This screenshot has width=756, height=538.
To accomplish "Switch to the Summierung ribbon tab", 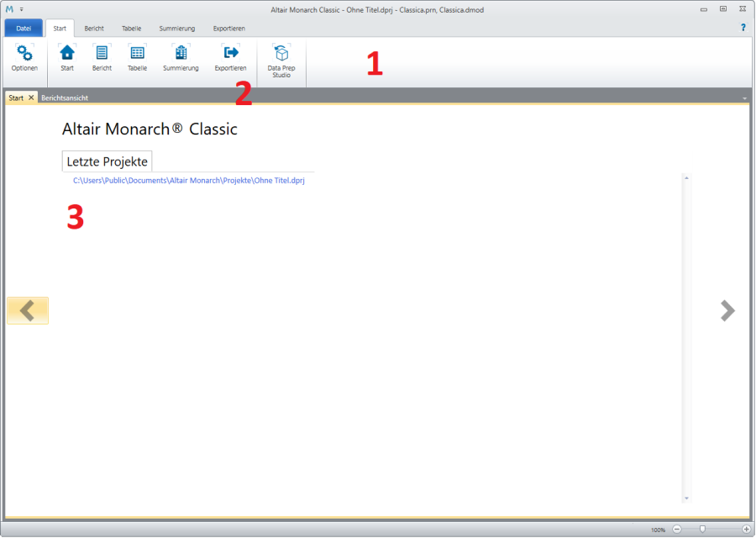I will tap(176, 29).
